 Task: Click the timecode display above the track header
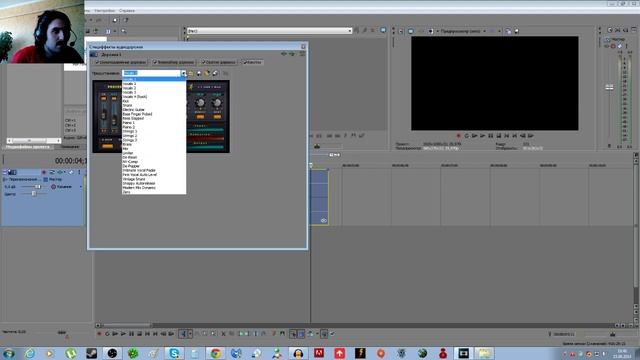pyautogui.click(x=70, y=161)
